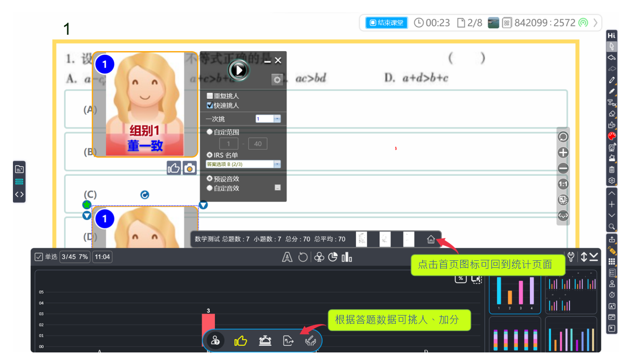Uncheck the 快速挑人 checkbox
The height and width of the screenshot is (364, 630).
point(210,105)
